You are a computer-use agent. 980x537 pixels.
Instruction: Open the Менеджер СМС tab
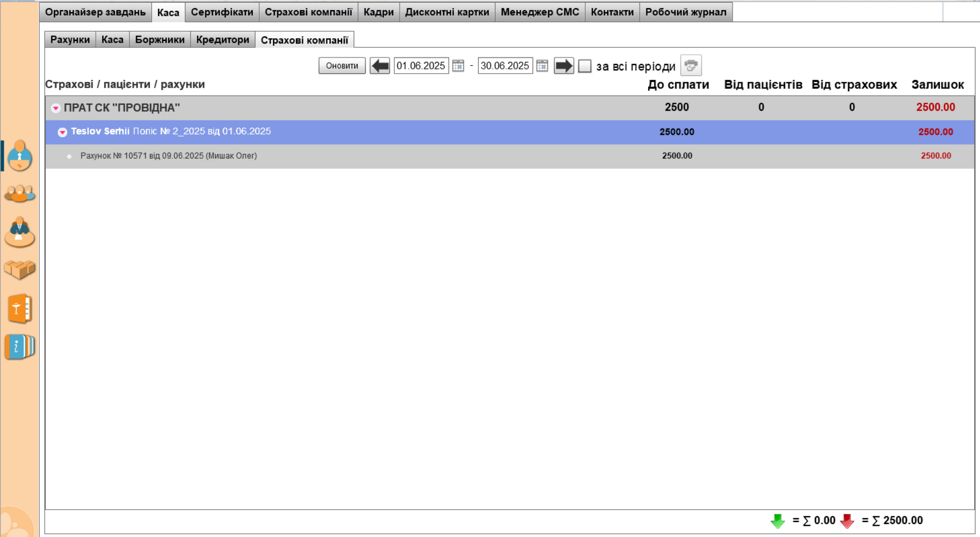(x=540, y=12)
